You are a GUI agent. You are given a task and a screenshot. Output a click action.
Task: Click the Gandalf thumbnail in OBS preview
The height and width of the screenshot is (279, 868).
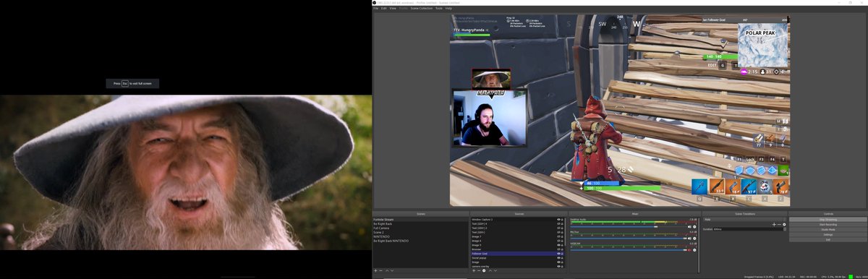pyautogui.click(x=491, y=78)
